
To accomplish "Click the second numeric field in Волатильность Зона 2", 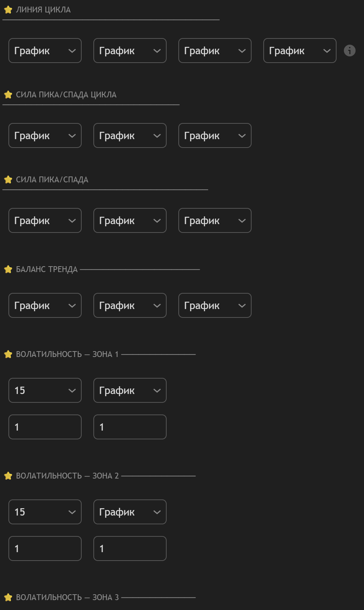I will [130, 548].
